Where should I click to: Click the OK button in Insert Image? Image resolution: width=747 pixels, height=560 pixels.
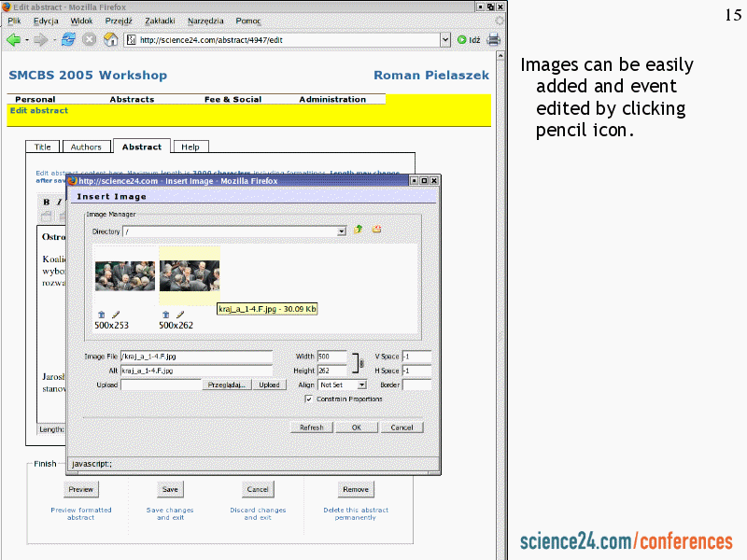pos(356,427)
